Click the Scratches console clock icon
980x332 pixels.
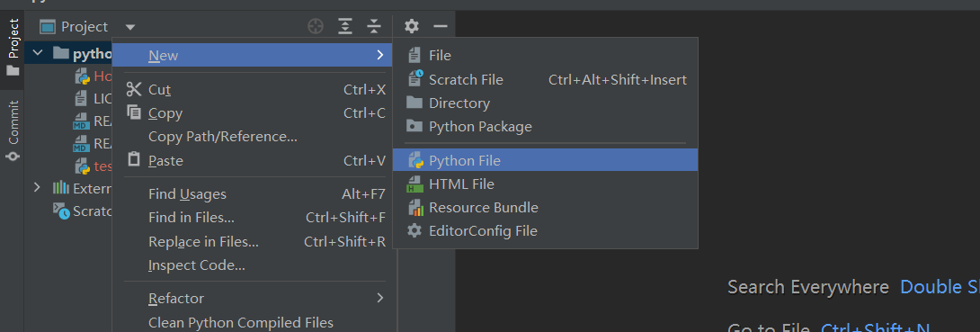[x=61, y=211]
